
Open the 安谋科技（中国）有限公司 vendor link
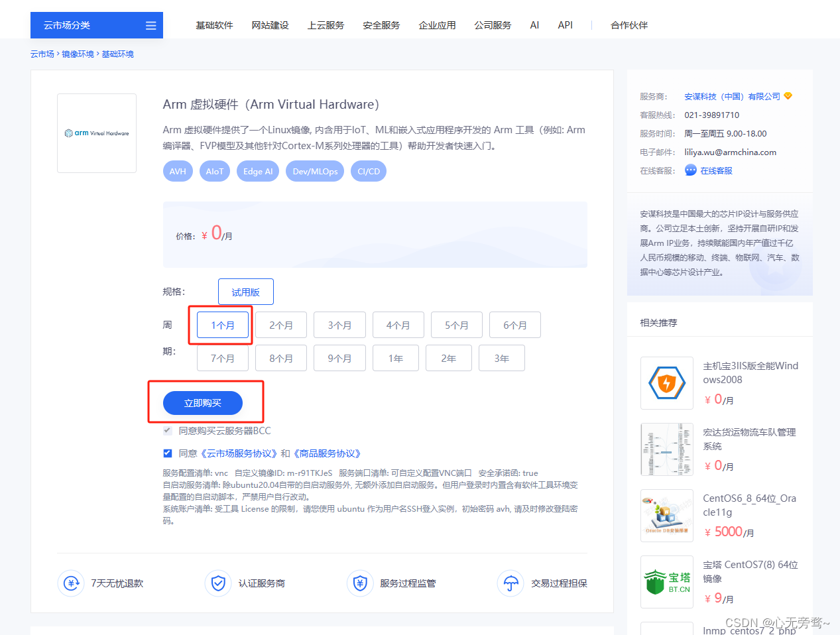[x=733, y=96]
